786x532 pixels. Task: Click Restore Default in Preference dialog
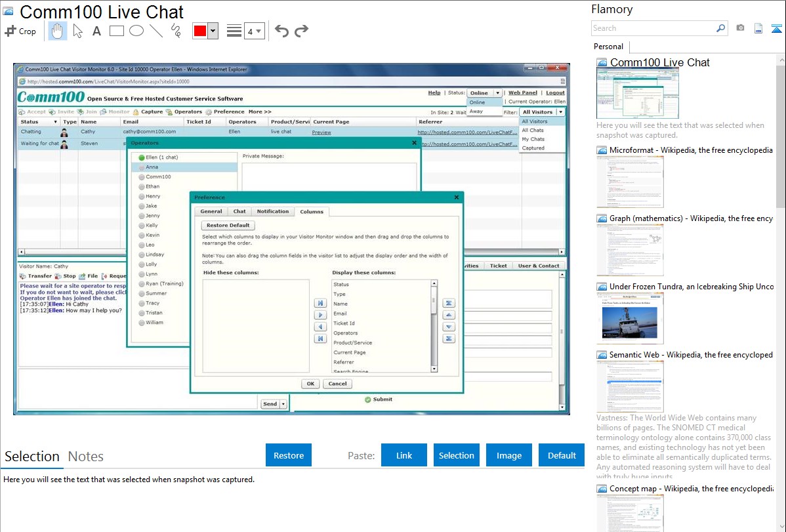(228, 226)
